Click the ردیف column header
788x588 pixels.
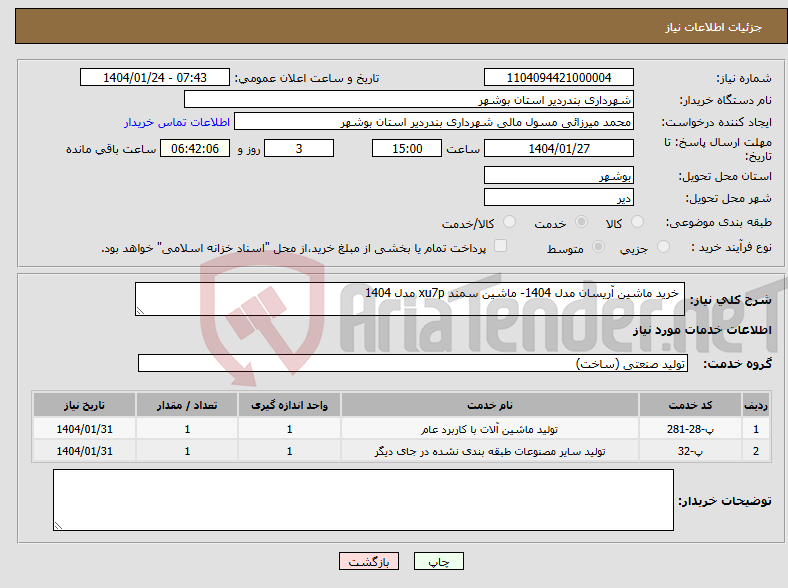[756, 405]
